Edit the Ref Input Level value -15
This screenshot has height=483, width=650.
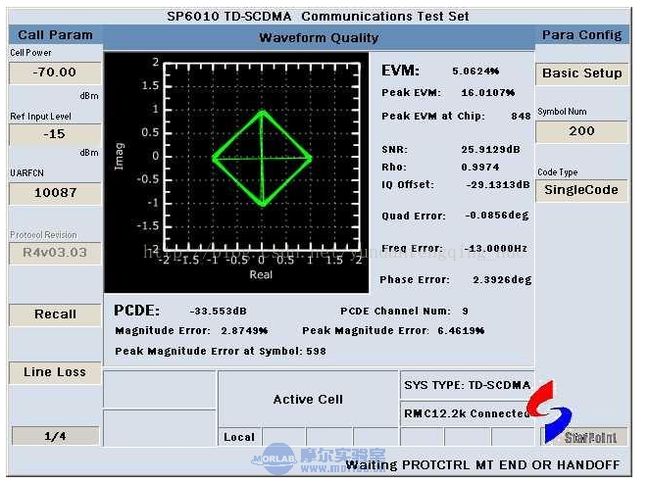55,134
